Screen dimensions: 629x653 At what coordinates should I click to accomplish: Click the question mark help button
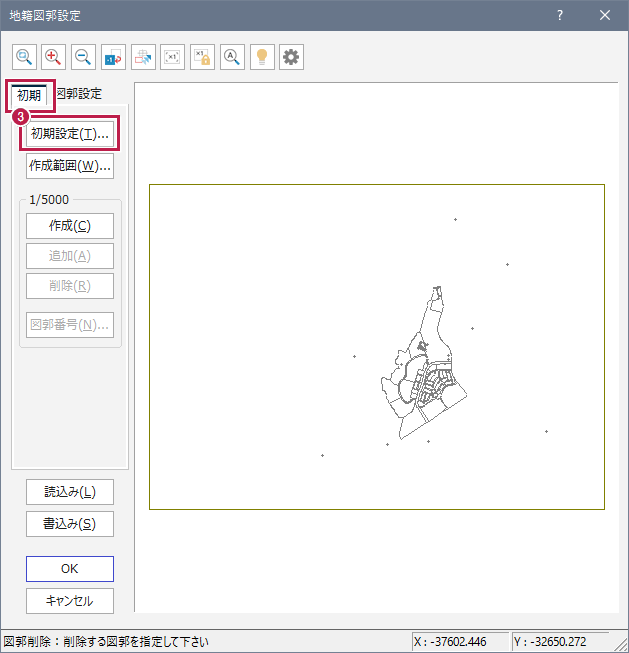[x=560, y=15]
